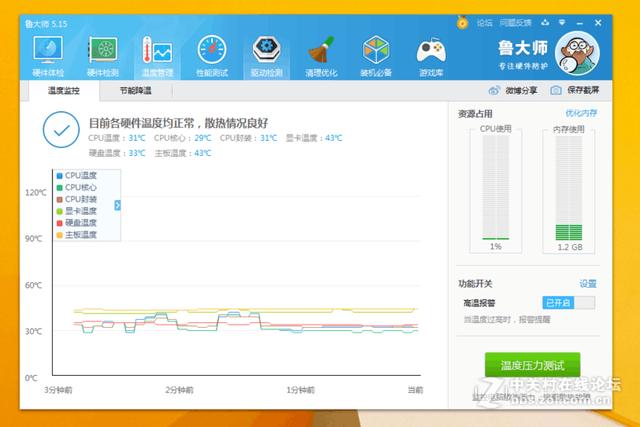640x427 pixels.
Task: Click the camera icon beside 保存截屏
Action: [556, 90]
